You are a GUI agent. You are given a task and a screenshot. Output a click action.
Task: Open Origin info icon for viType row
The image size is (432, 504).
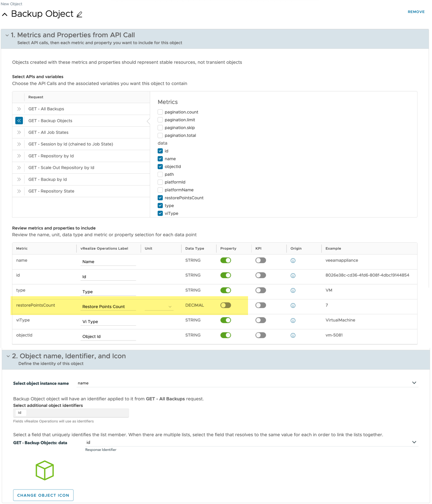click(293, 320)
